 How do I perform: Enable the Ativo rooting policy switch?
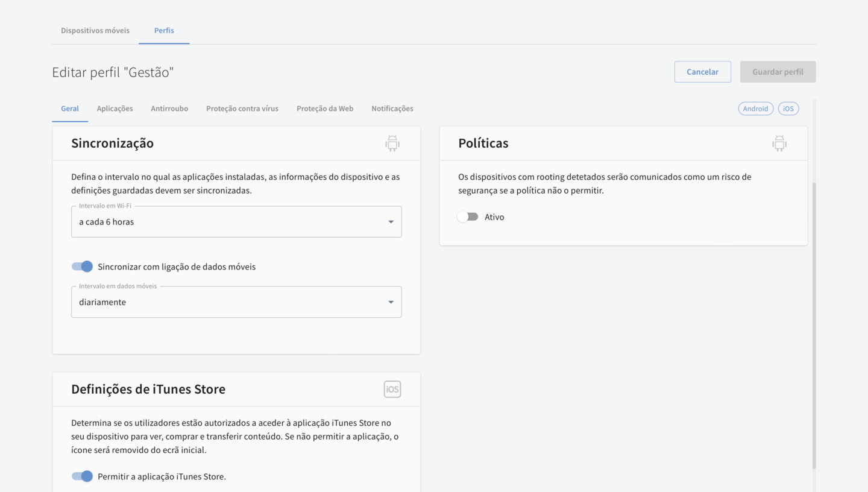pyautogui.click(x=468, y=217)
